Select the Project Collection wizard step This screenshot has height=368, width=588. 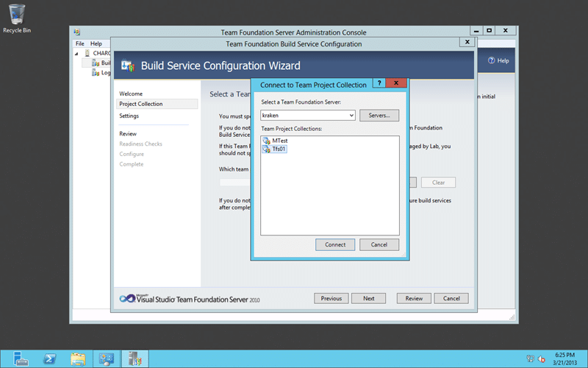click(x=157, y=104)
